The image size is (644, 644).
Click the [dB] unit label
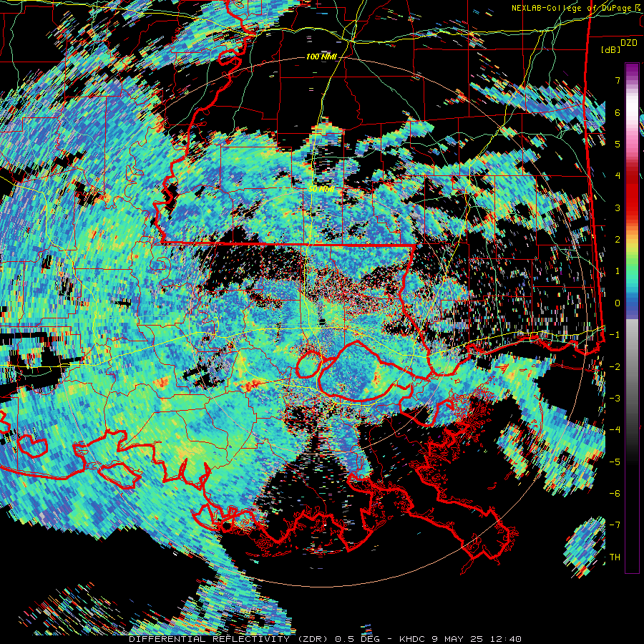[x=611, y=49]
